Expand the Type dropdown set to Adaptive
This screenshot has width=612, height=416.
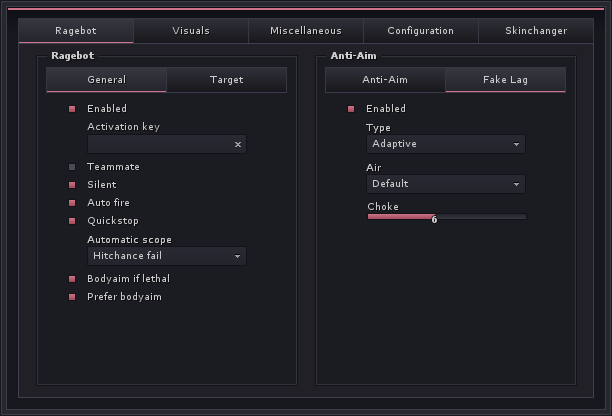(446, 144)
